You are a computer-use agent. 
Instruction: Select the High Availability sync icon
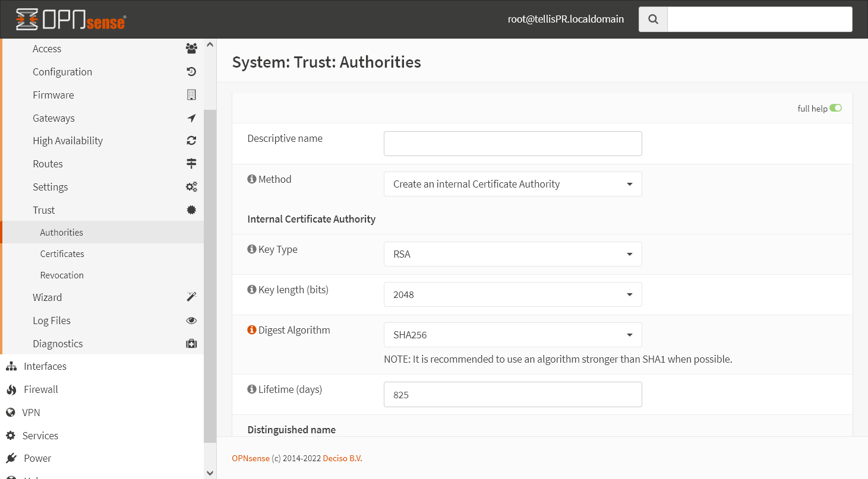click(191, 140)
